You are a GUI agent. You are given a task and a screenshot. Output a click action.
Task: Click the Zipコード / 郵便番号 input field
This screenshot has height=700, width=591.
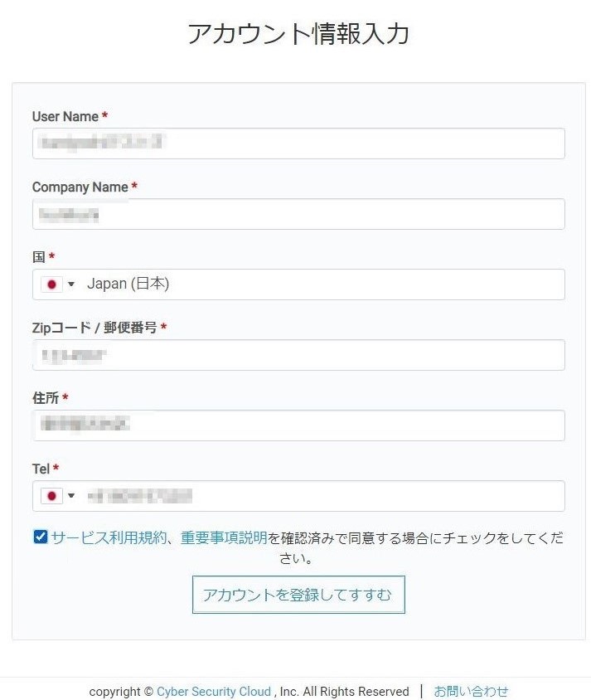(298, 355)
